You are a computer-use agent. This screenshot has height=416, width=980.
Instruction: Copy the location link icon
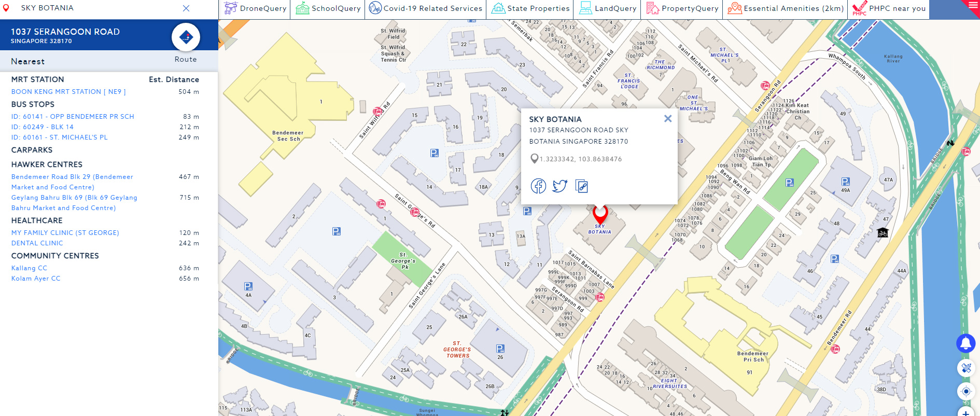point(582,186)
